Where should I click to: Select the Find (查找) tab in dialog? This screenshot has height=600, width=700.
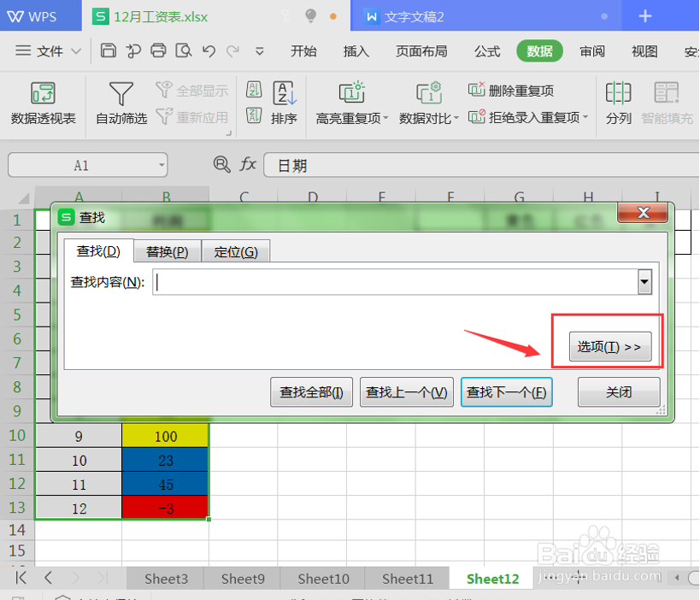coord(98,251)
